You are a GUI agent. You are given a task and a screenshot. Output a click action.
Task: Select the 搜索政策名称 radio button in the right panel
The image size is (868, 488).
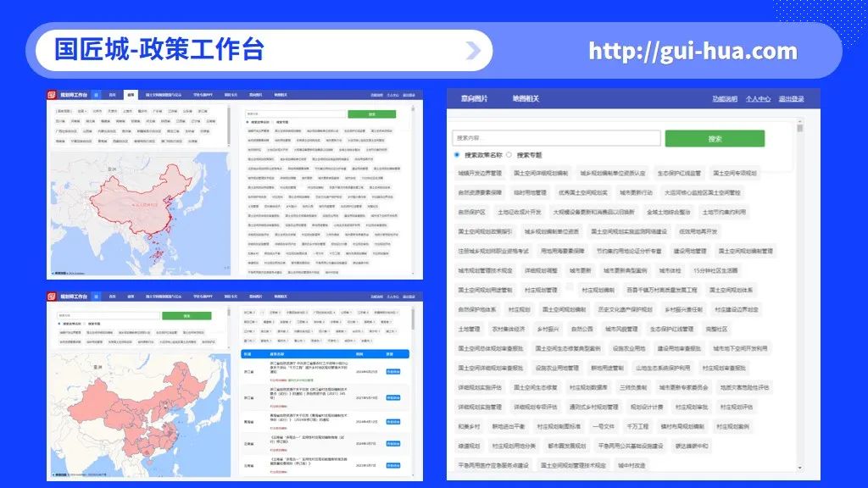pyautogui.click(x=457, y=155)
